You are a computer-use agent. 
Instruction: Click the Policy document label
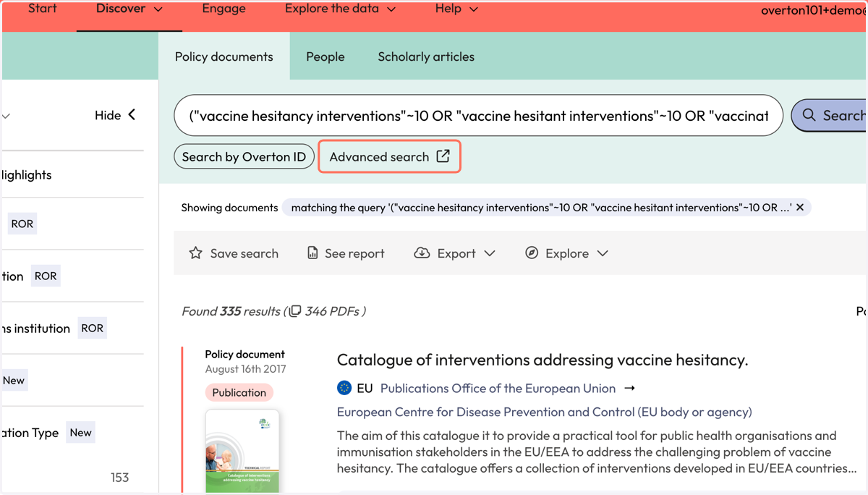(244, 355)
